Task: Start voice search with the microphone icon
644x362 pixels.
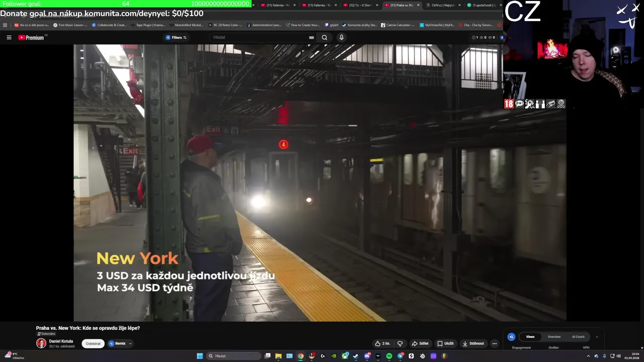Action: coord(342,37)
